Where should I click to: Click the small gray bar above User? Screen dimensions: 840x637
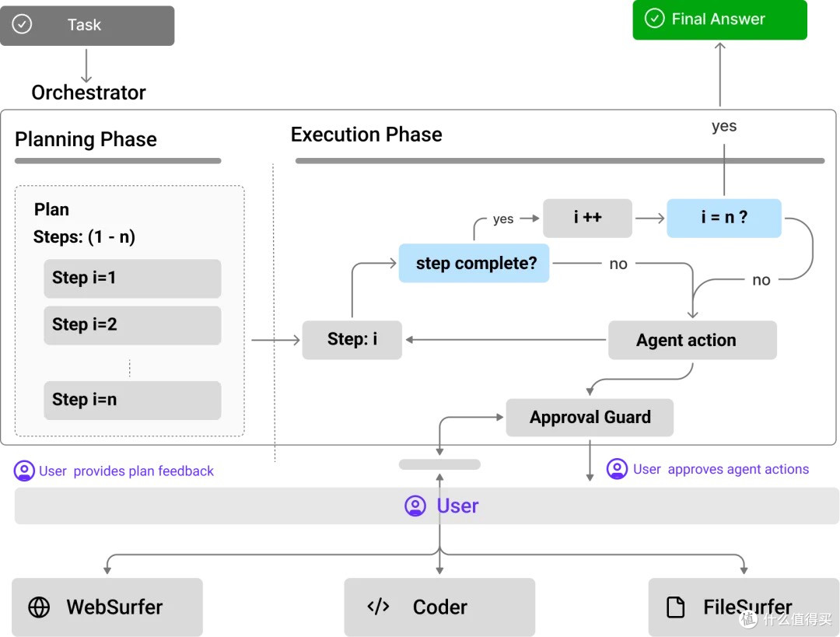[439, 464]
